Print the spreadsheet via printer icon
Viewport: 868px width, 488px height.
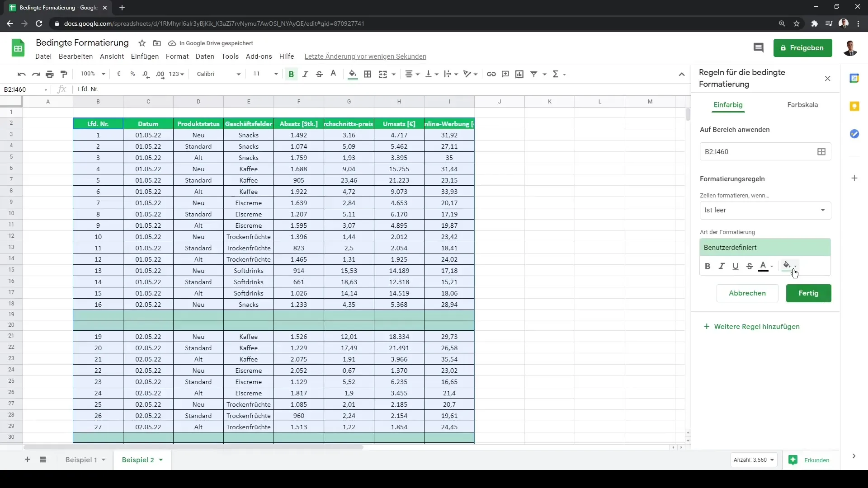pos(50,74)
